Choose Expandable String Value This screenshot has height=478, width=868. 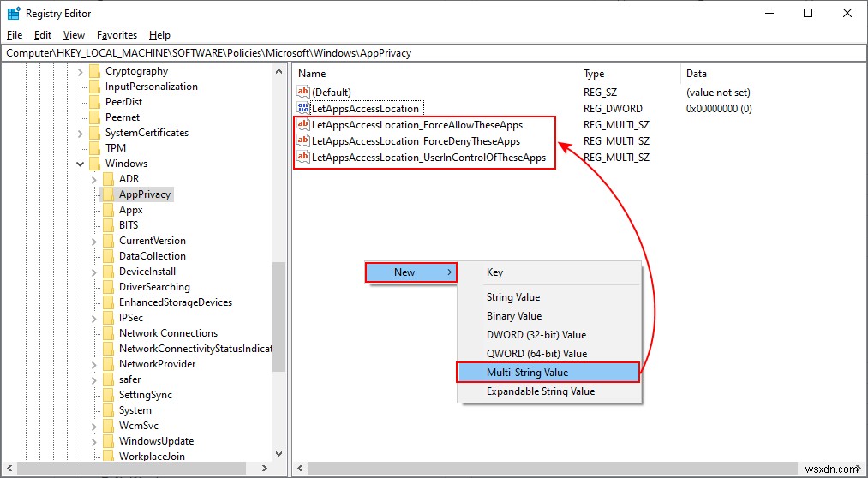click(541, 391)
